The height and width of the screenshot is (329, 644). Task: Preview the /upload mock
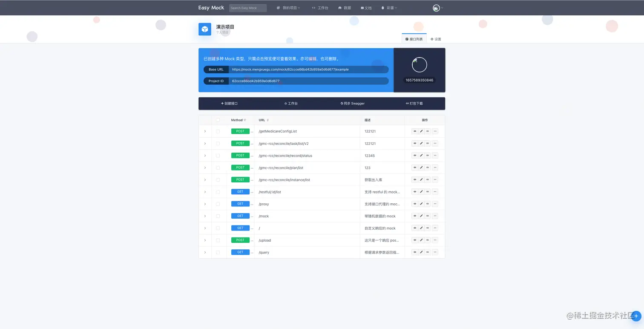[415, 240]
